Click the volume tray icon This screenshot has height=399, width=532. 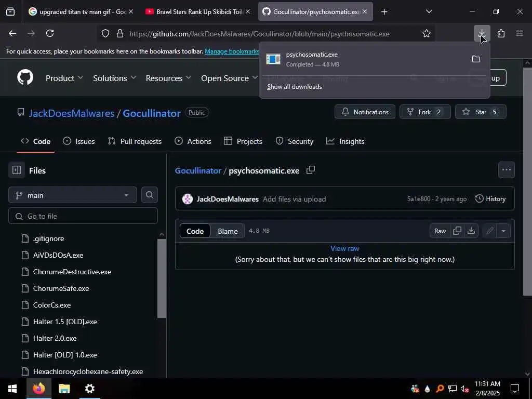pyautogui.click(x=464, y=389)
